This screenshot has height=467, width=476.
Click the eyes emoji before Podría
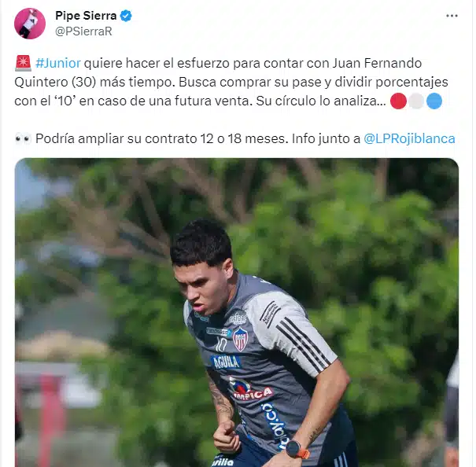point(23,138)
